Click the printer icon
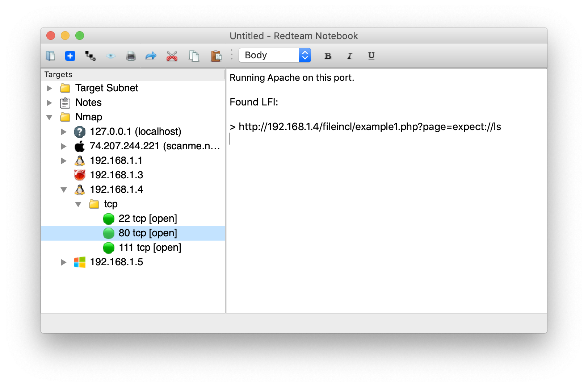Image resolution: width=588 pixels, height=387 pixels. pyautogui.click(x=131, y=56)
